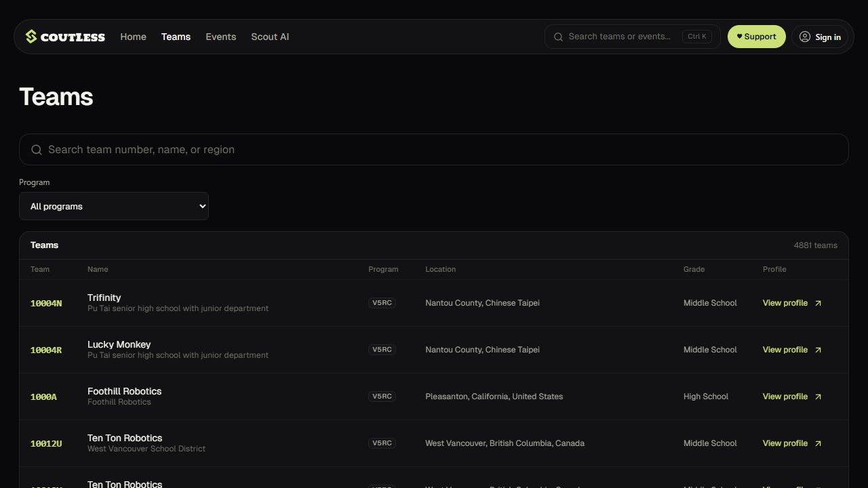Click the Grade column header
The height and width of the screenshot is (488, 868).
click(x=694, y=269)
